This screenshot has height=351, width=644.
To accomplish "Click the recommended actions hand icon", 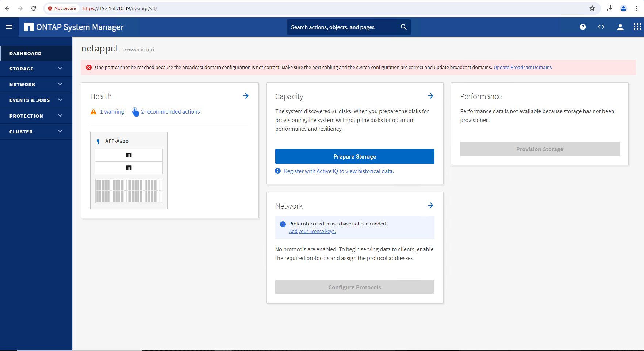I will pyautogui.click(x=135, y=112).
